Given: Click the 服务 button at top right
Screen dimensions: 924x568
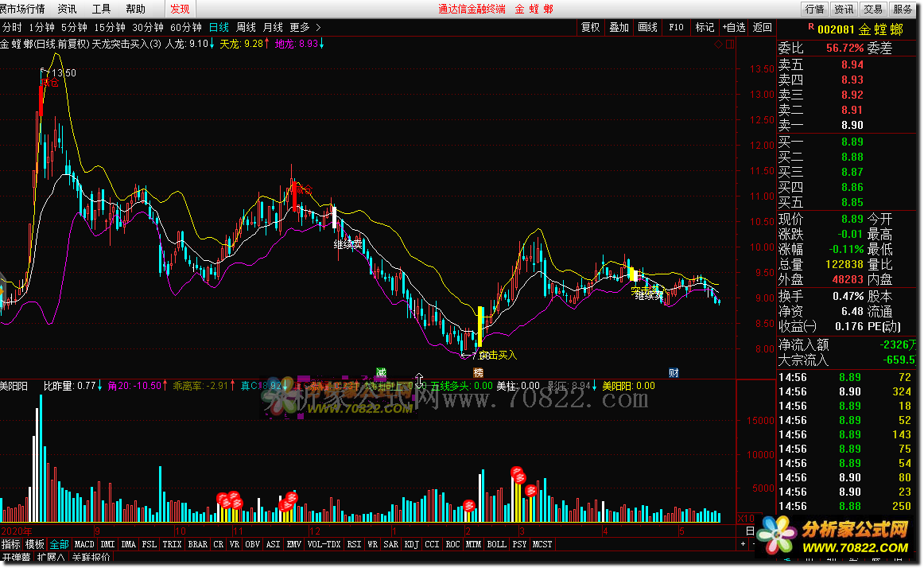Looking at the screenshot, I should [903, 9].
